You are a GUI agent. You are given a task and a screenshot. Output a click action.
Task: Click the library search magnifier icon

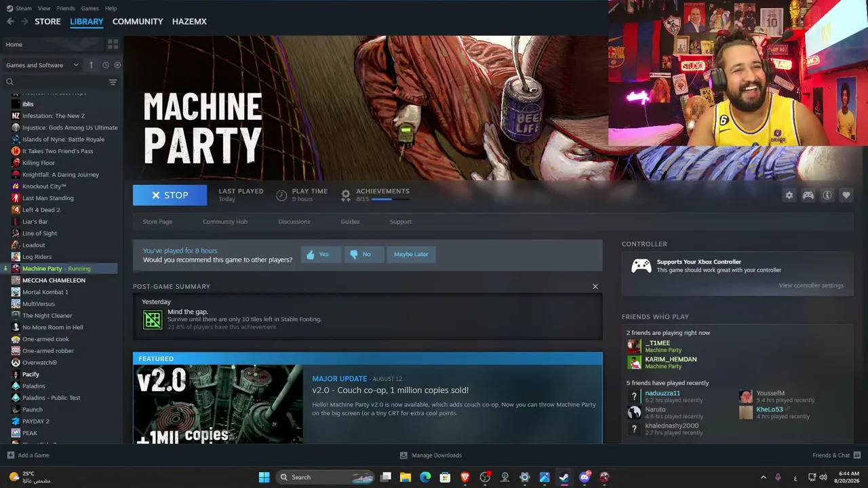tap(9, 82)
